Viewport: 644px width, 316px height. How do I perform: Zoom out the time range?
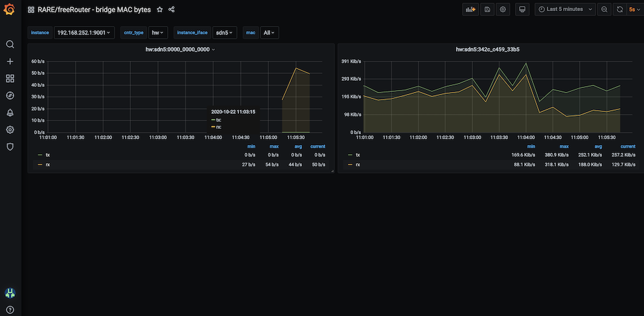click(604, 9)
